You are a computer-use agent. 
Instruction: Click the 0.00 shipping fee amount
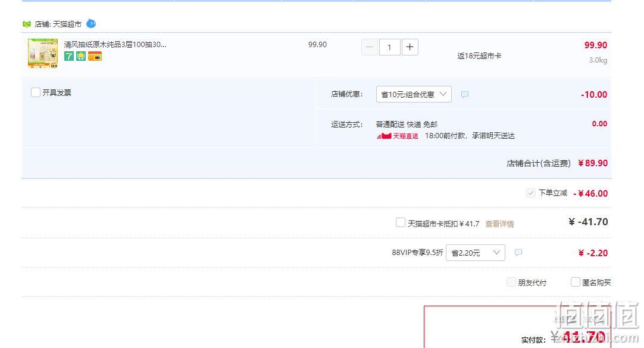point(599,124)
